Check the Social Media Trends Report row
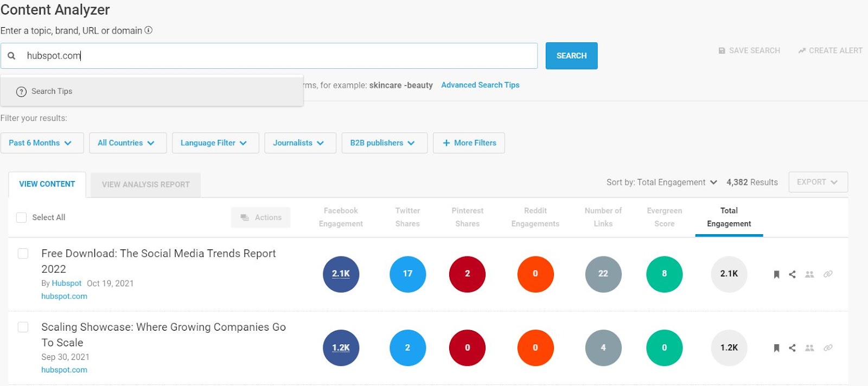Screen dimensions: 868x386 tap(23, 254)
